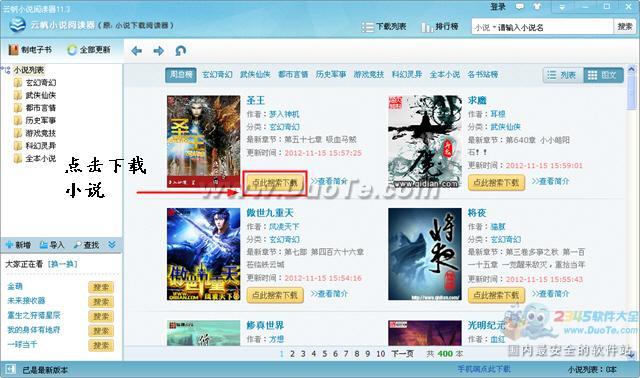
Task: Click 将夜 book cover thumbnail
Action: [424, 254]
